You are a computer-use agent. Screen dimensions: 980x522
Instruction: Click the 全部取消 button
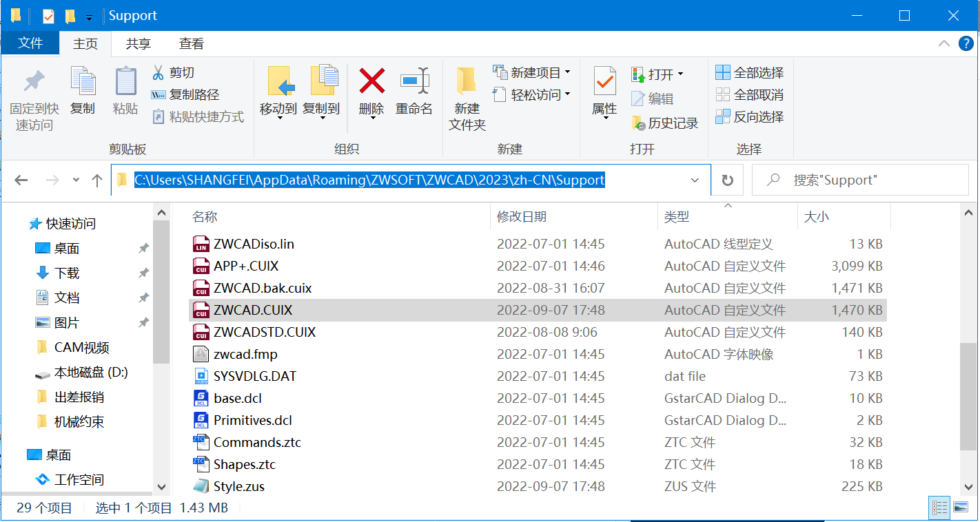pyautogui.click(x=750, y=94)
